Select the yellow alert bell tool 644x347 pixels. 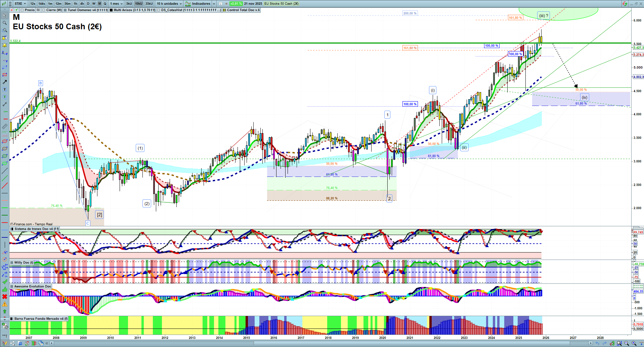click(5, 45)
